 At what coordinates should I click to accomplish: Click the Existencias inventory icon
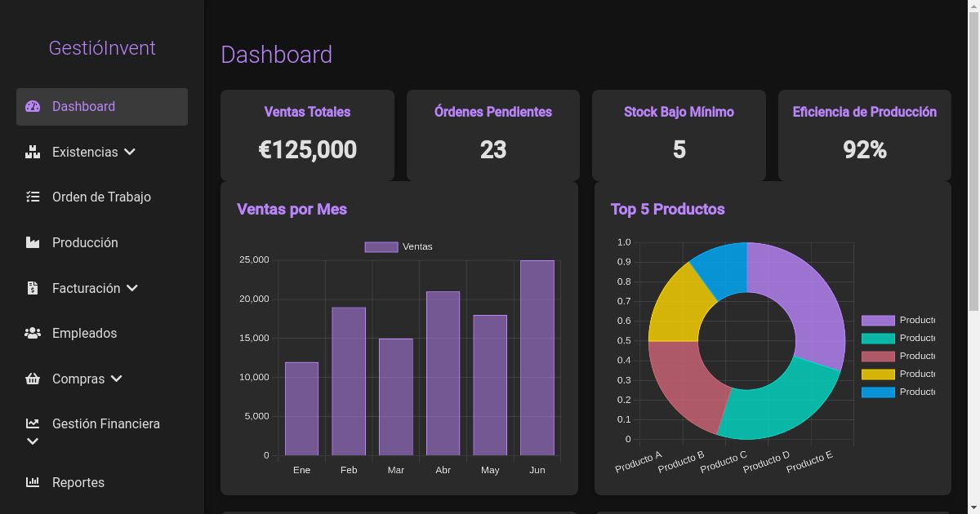tap(33, 152)
